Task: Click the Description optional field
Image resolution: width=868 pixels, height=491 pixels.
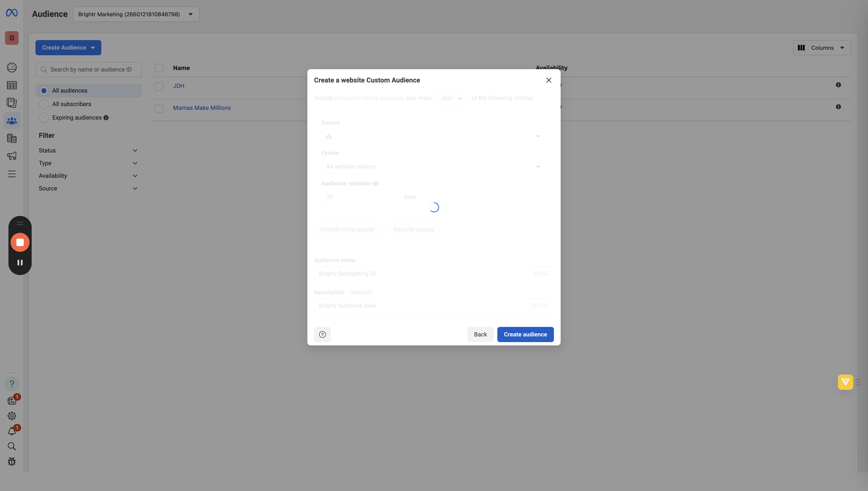Action: coord(434,306)
